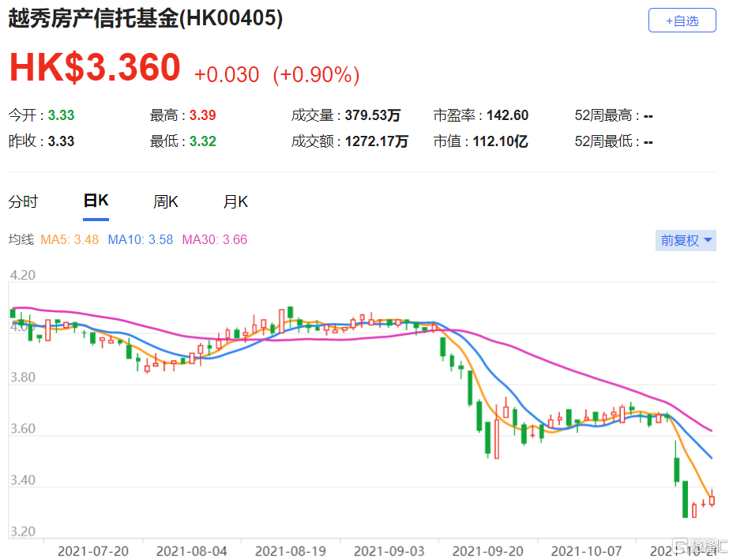Click 成交量 value 379.53万

(x=373, y=115)
